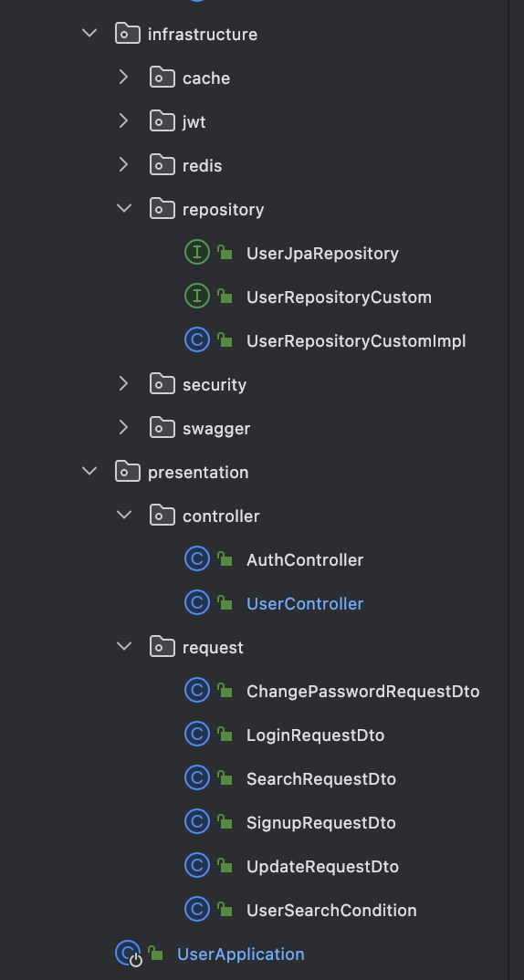The width and height of the screenshot is (524, 980).
Task: Select the UserController file
Action: click(305, 604)
